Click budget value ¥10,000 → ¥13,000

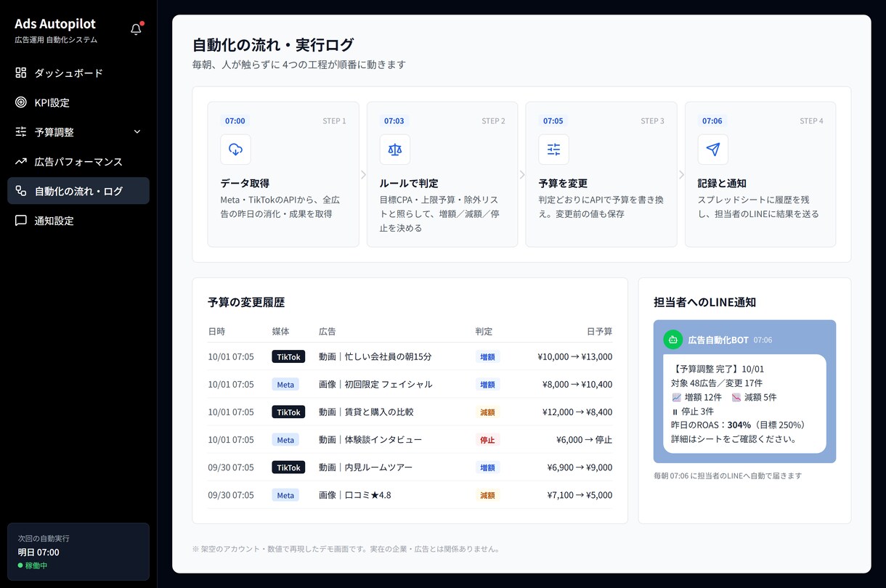pyautogui.click(x=574, y=356)
